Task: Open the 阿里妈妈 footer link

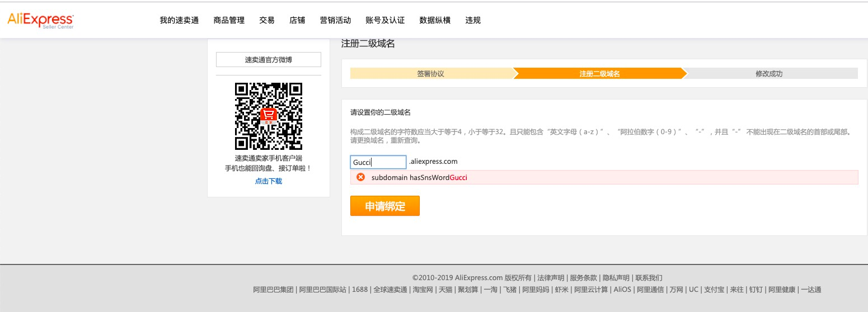Action: pos(536,290)
